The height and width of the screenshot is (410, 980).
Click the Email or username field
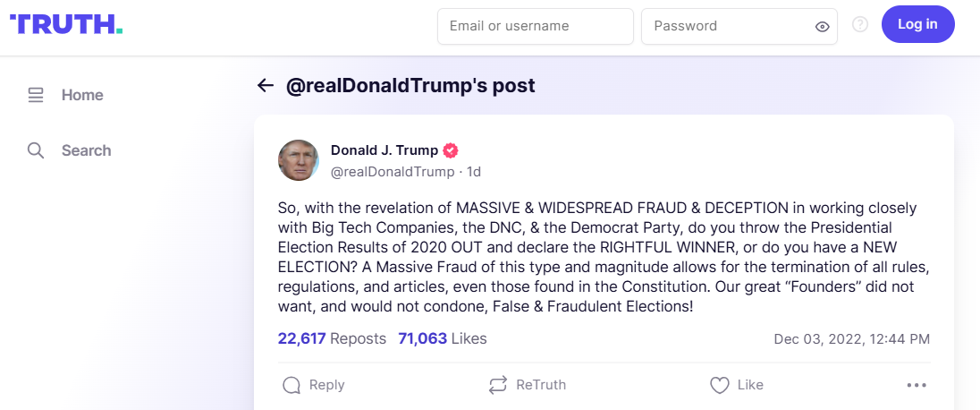coord(535,26)
